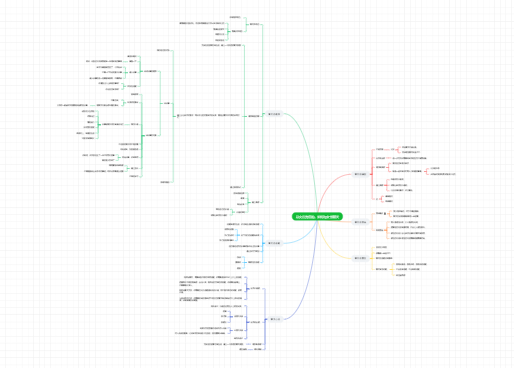The width and height of the screenshot is (514, 368).
Task: Select the gray main topic on light-blue branch
Action: [x=274, y=243]
